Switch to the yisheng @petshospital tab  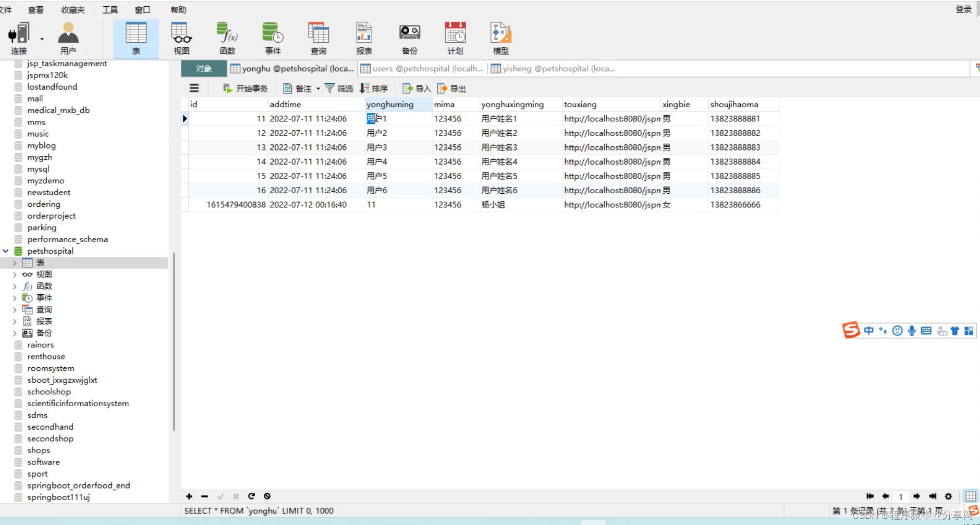[553, 69]
